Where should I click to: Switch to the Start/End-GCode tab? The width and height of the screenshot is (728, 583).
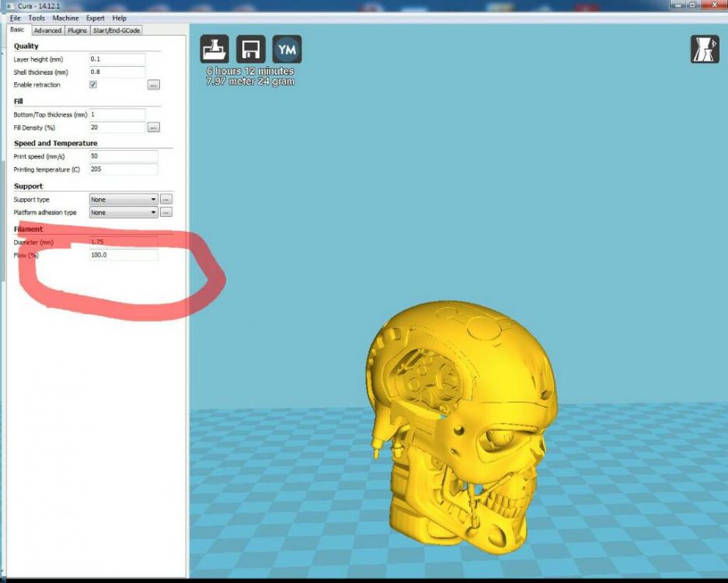(117, 30)
